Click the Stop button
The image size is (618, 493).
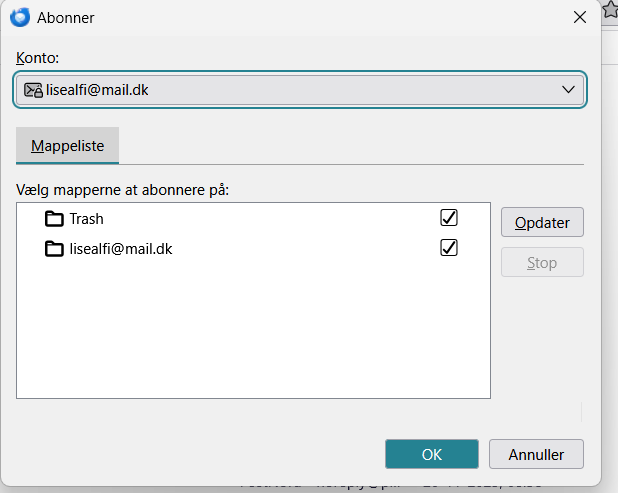(542, 263)
